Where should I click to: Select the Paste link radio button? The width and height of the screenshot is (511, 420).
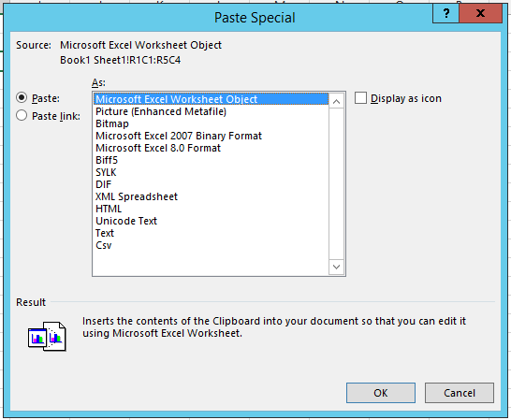click(x=22, y=115)
